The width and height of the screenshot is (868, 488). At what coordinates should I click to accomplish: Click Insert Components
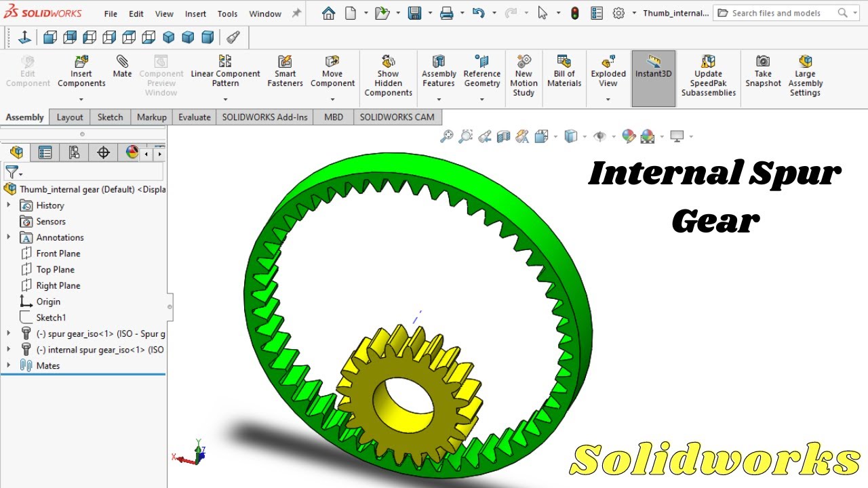(x=81, y=73)
